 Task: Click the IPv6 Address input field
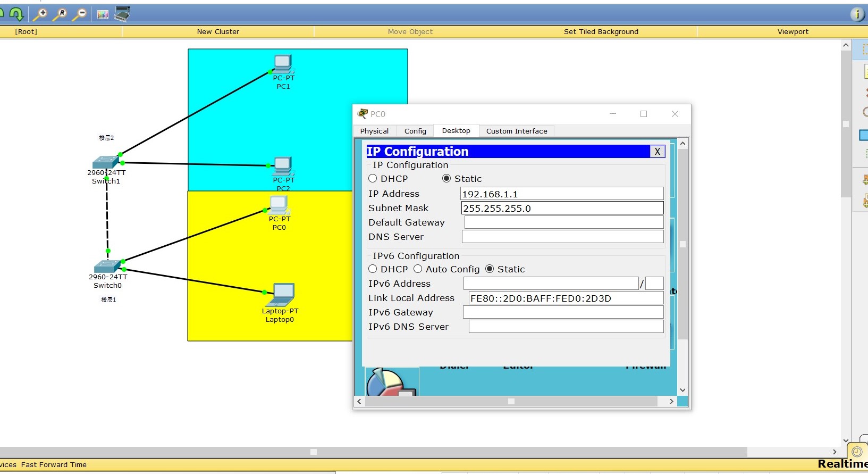coord(551,284)
